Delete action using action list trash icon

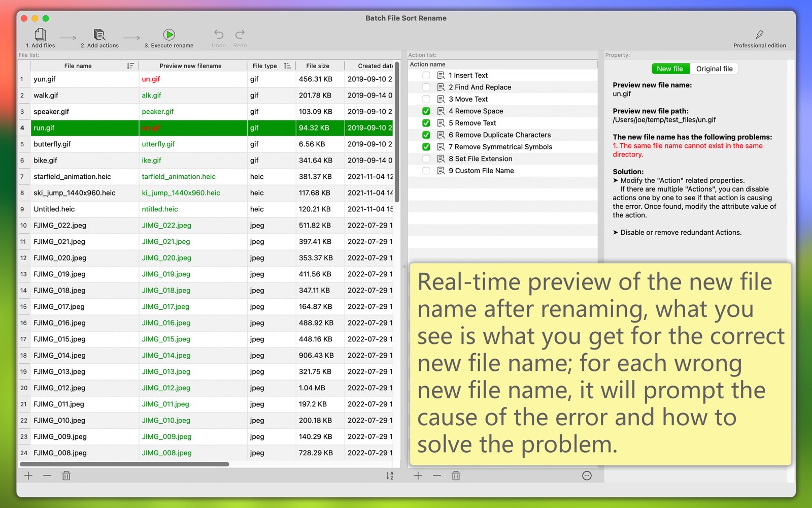click(x=456, y=475)
